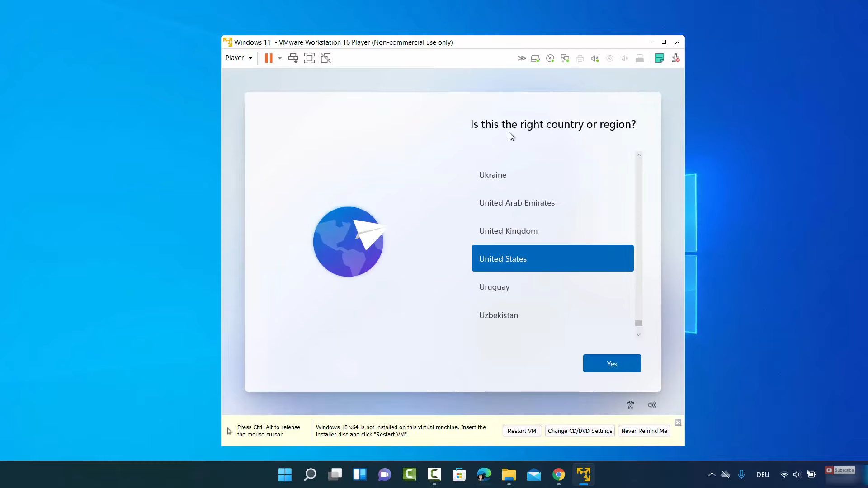Pause the virtual machine

pos(269,58)
